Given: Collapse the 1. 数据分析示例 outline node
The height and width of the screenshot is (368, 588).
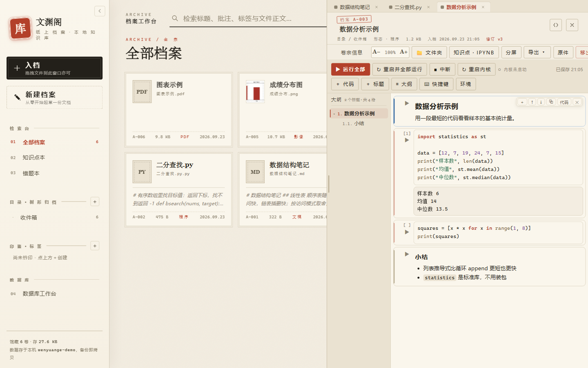Looking at the screenshot, I should [x=334, y=114].
